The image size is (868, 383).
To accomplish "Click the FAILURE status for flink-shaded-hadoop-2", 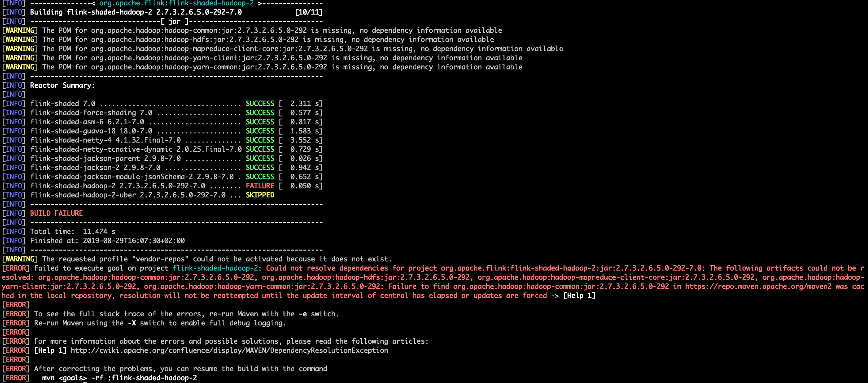I will pyautogui.click(x=260, y=186).
